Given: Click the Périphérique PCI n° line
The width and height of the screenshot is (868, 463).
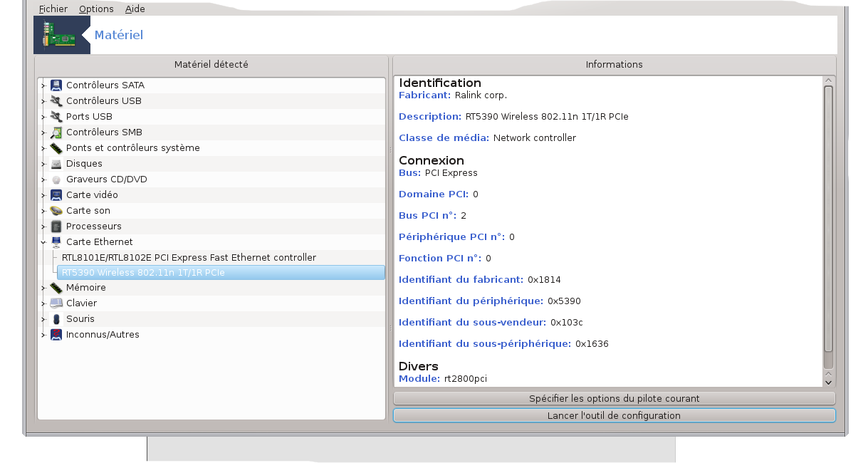Looking at the screenshot, I should [456, 236].
